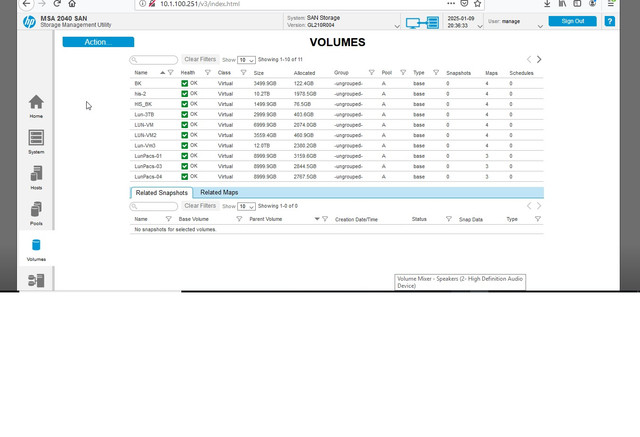The image size is (640, 437).
Task: Open the Action menu button
Action: click(x=98, y=42)
